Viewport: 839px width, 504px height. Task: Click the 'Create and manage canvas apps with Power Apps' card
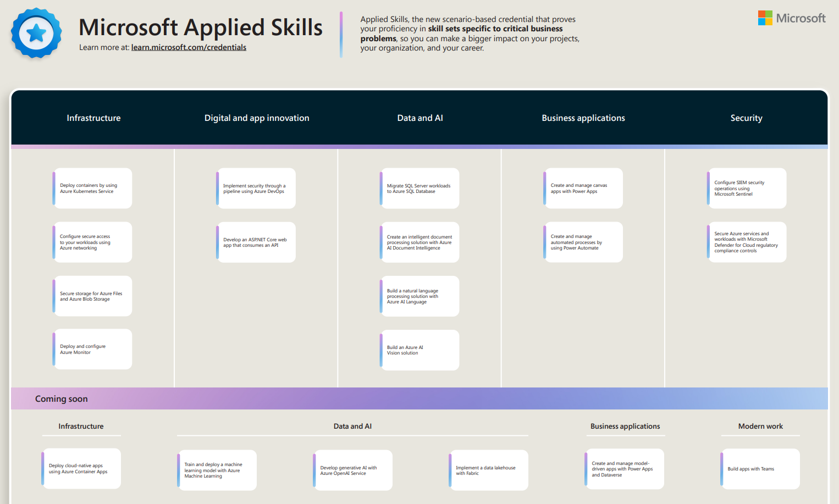[583, 188]
